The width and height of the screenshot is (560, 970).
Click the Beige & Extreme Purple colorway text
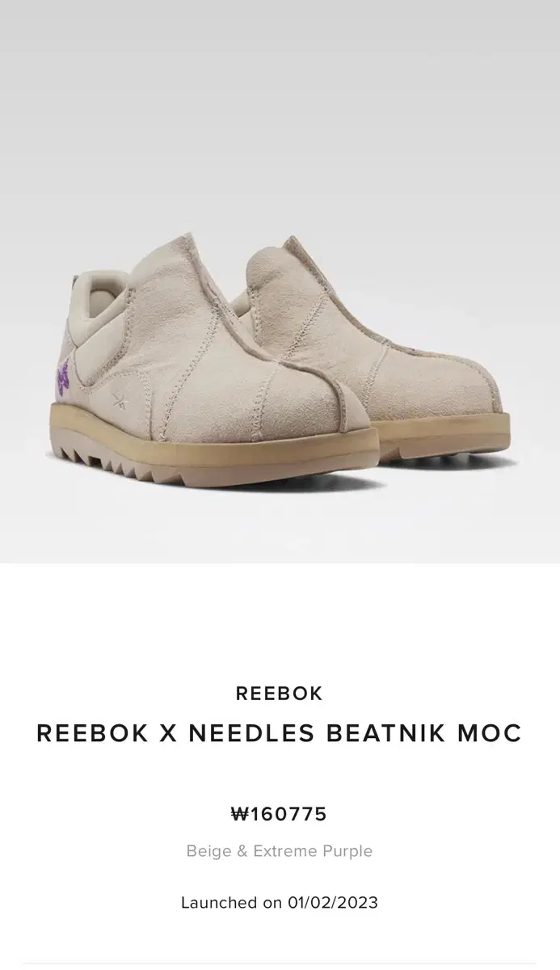(280, 851)
